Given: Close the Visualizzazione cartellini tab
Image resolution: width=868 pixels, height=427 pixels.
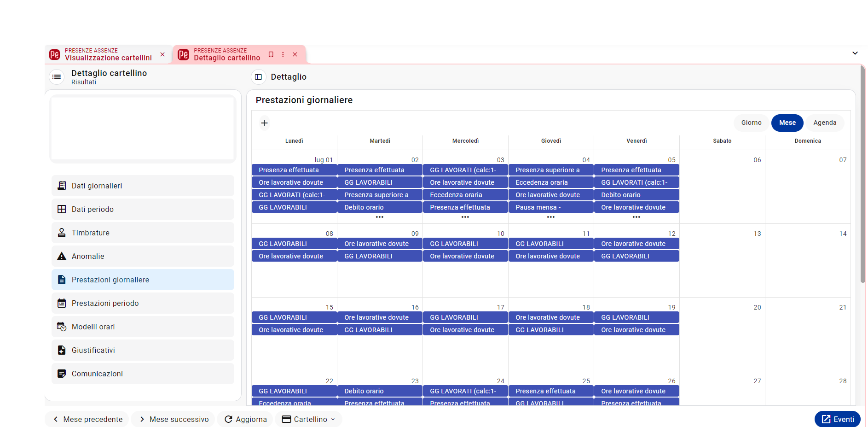Looking at the screenshot, I should [162, 54].
